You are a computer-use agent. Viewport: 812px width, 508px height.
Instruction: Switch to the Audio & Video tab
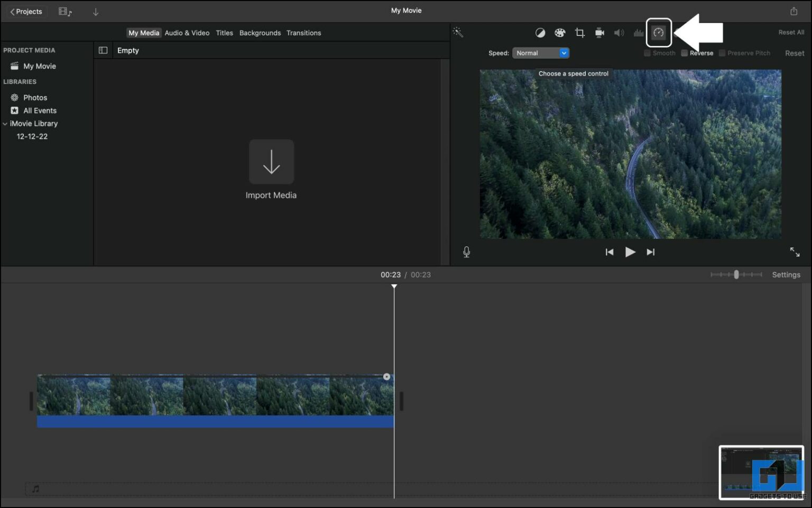(187, 32)
